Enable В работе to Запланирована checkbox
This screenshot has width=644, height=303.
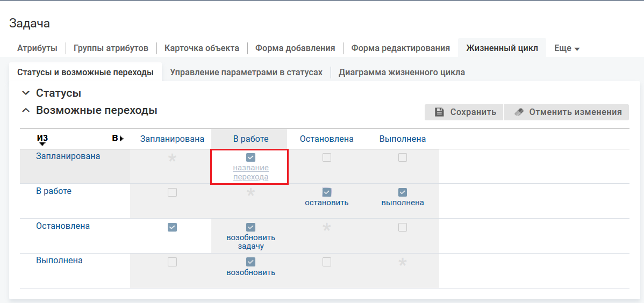pyautogui.click(x=172, y=192)
